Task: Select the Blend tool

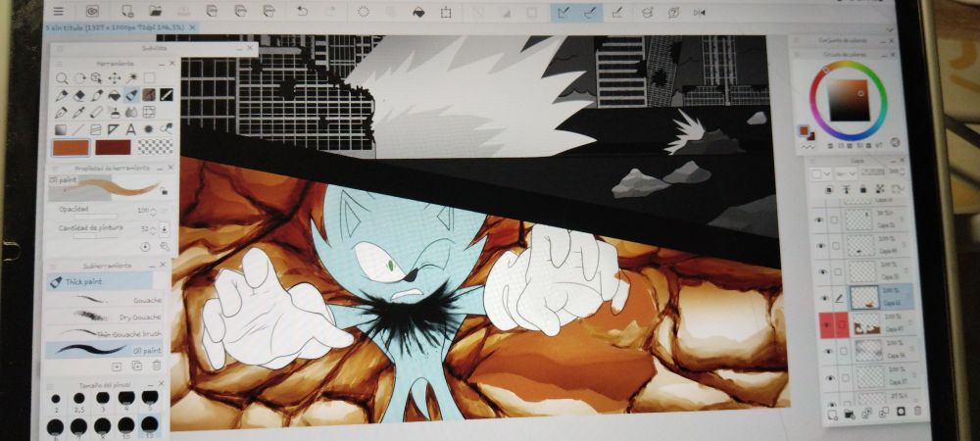Action: coord(132,113)
